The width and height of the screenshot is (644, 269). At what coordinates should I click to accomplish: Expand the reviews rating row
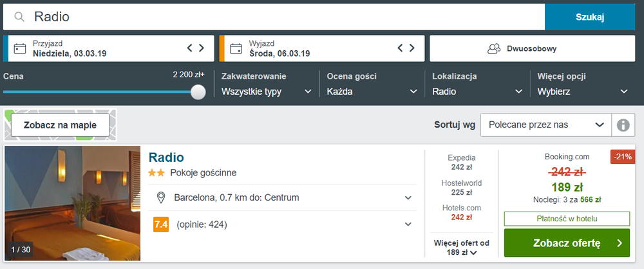tap(282, 224)
